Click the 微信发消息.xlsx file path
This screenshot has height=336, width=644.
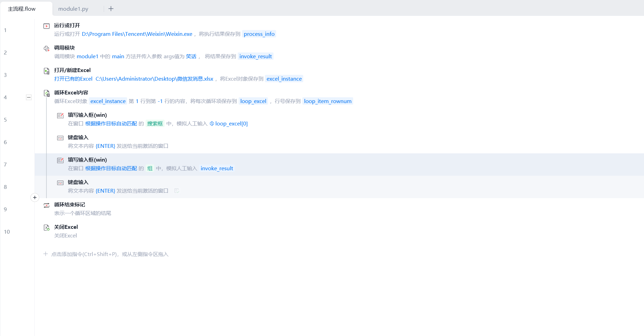tap(154, 79)
